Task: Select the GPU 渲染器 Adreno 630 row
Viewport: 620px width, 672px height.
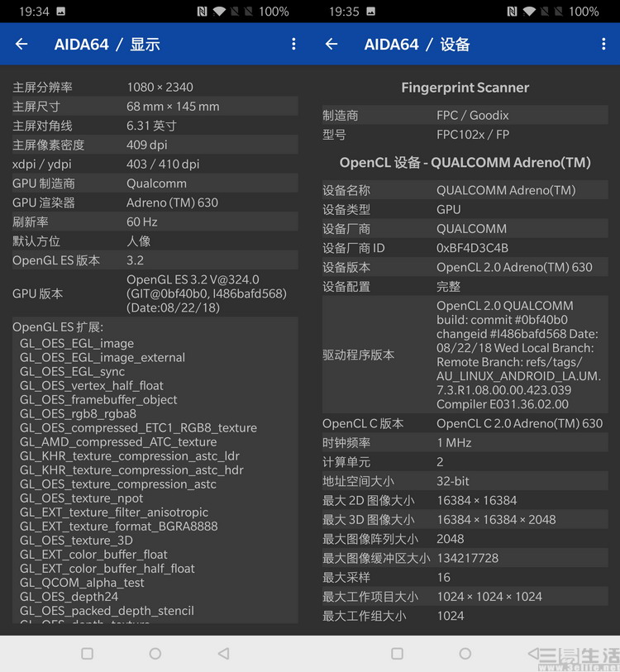Action: point(155,203)
